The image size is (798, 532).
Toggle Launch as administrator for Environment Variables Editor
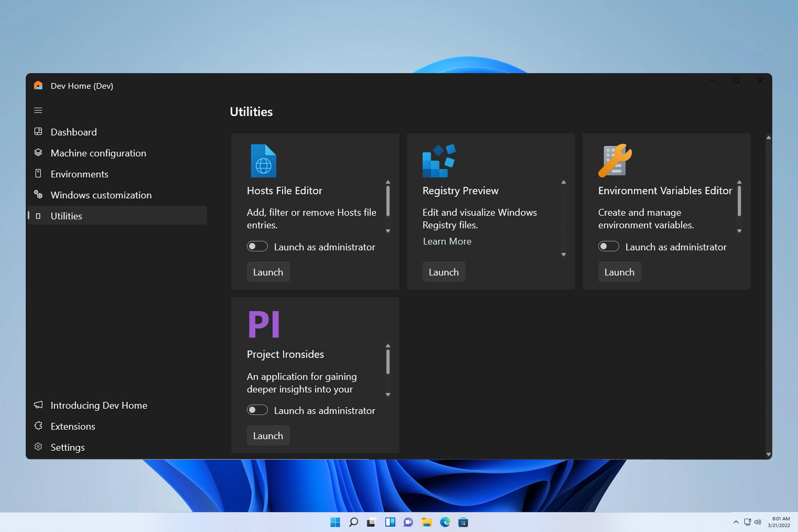tap(608, 246)
